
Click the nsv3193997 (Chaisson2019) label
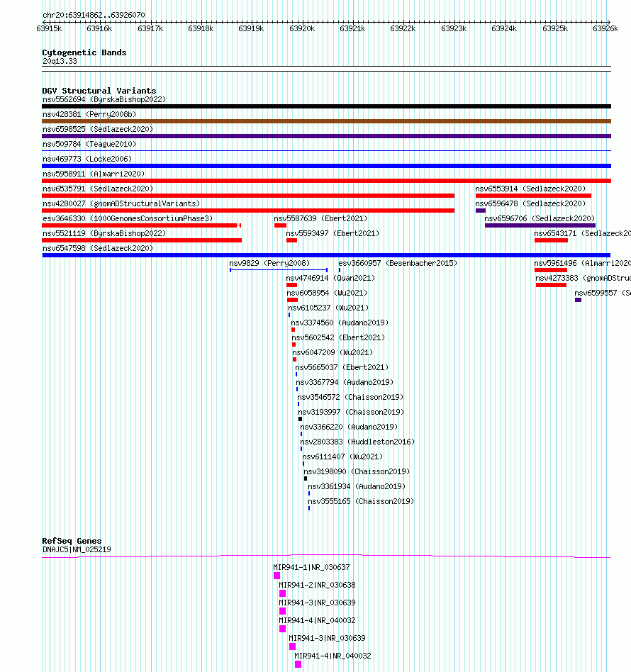tap(352, 412)
